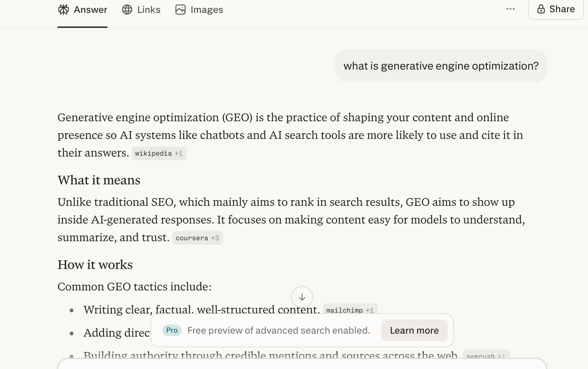The image size is (588, 369).
Task: Click the Learn more button
Action: (414, 330)
